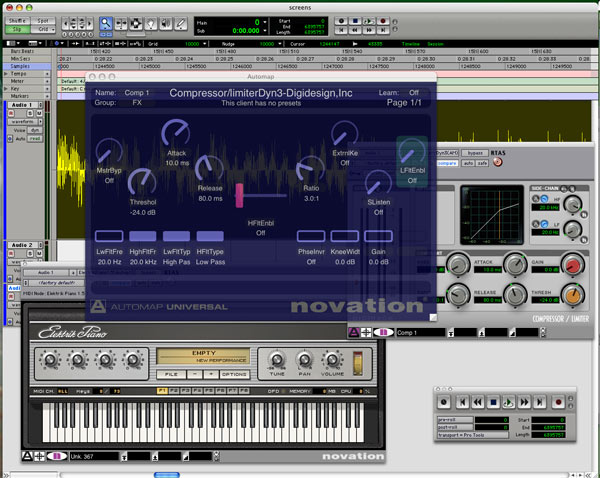Click online button in floating transport window

[x=444, y=402]
